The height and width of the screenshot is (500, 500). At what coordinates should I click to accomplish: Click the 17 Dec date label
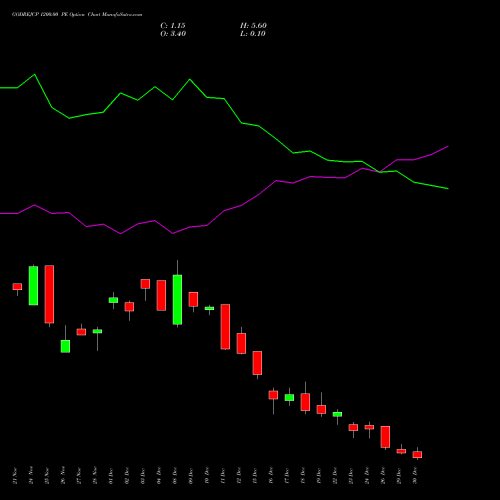coord(287,476)
